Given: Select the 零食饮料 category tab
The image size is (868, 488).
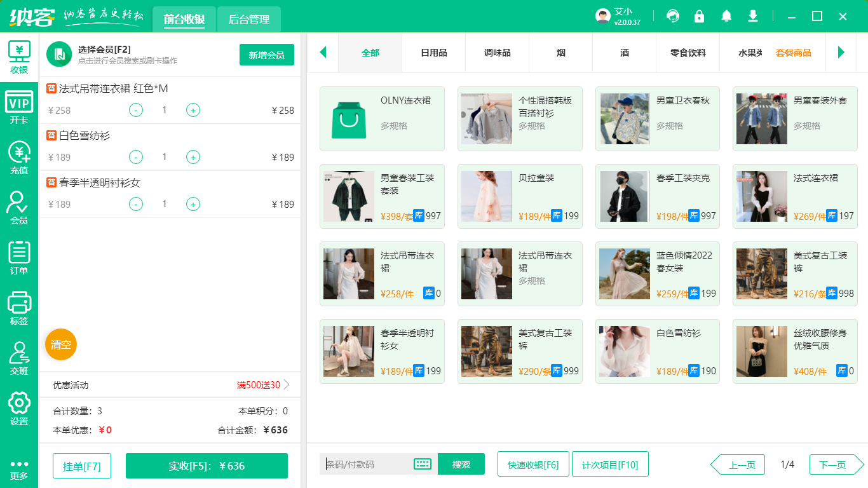Looking at the screenshot, I should tap(688, 53).
